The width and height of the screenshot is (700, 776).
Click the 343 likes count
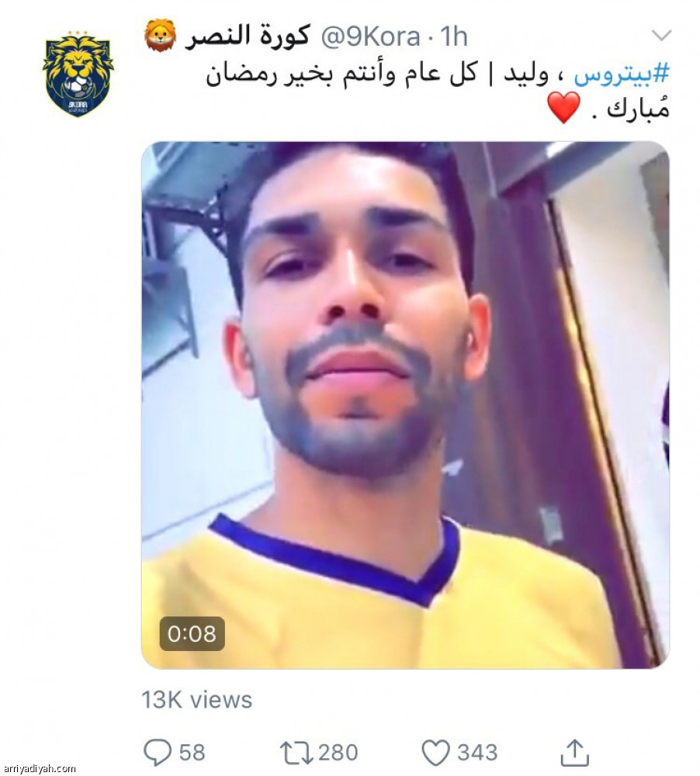click(477, 752)
